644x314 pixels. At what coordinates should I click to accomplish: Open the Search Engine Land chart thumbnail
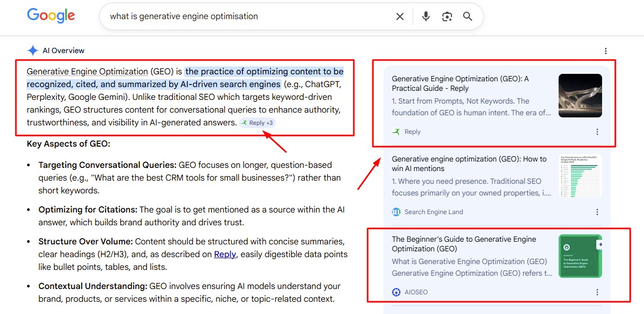click(580, 176)
